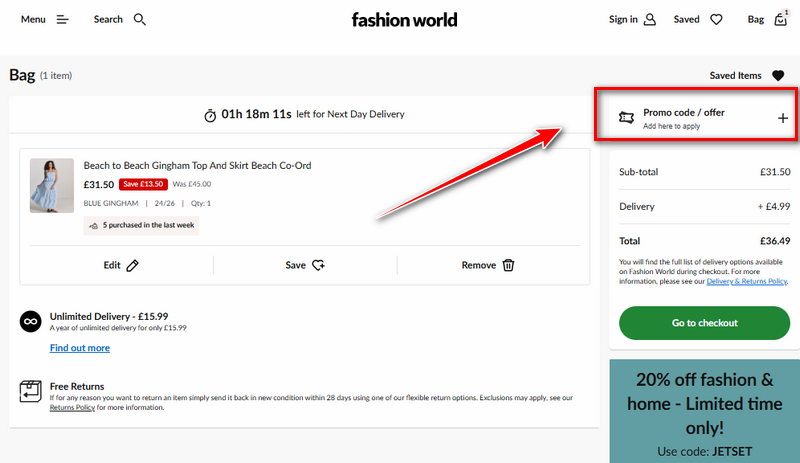Click the delivery countdown stopwatch icon
Screen dimensions: 800x463
[210, 115]
